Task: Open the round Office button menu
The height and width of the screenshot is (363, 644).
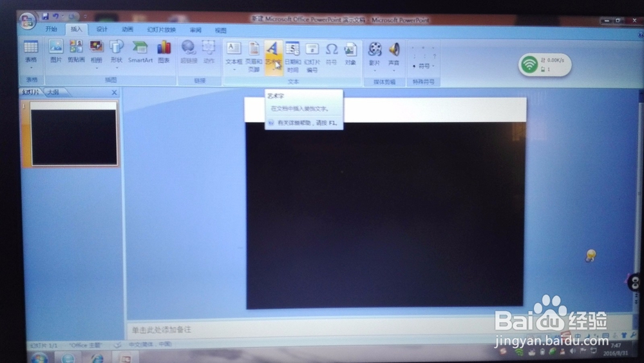Action: point(28,21)
